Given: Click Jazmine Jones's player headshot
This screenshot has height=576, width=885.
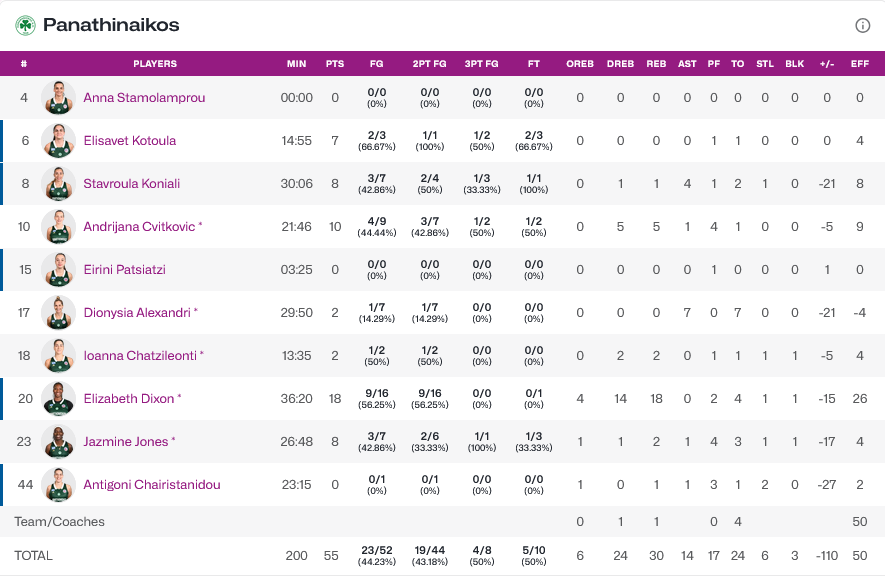Looking at the screenshot, I should (x=59, y=442).
